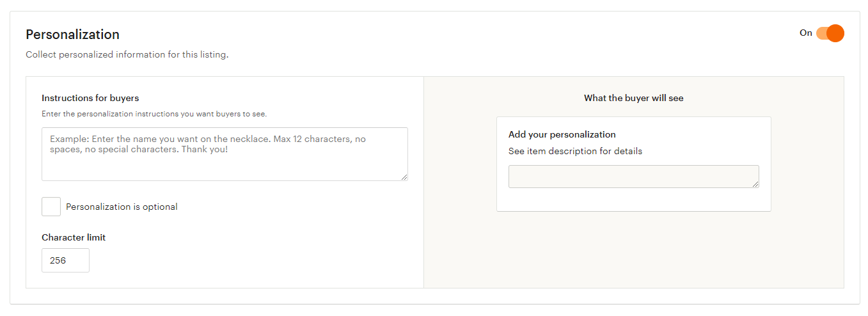Image resolution: width=868 pixels, height=316 pixels.
Task: Turn off the Personalization toggle switch
Action: pos(830,33)
